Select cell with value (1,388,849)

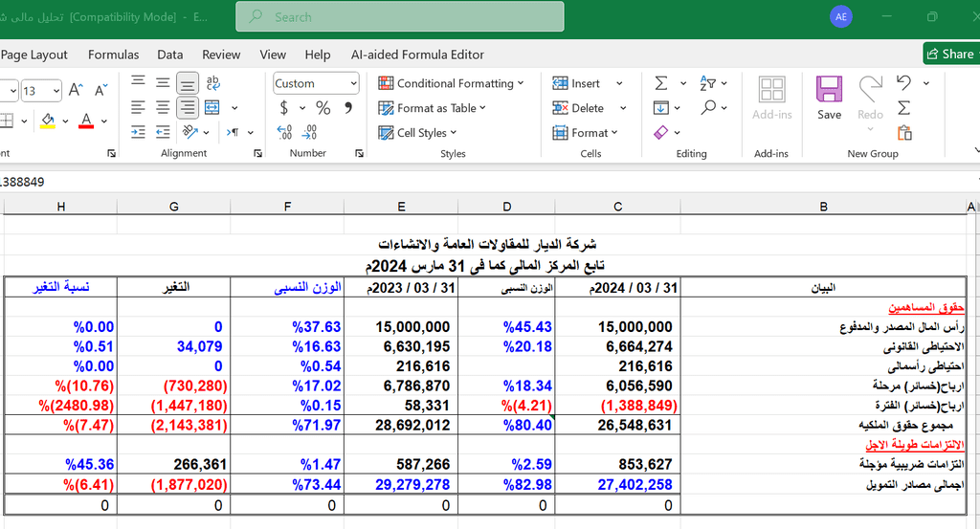click(617, 406)
